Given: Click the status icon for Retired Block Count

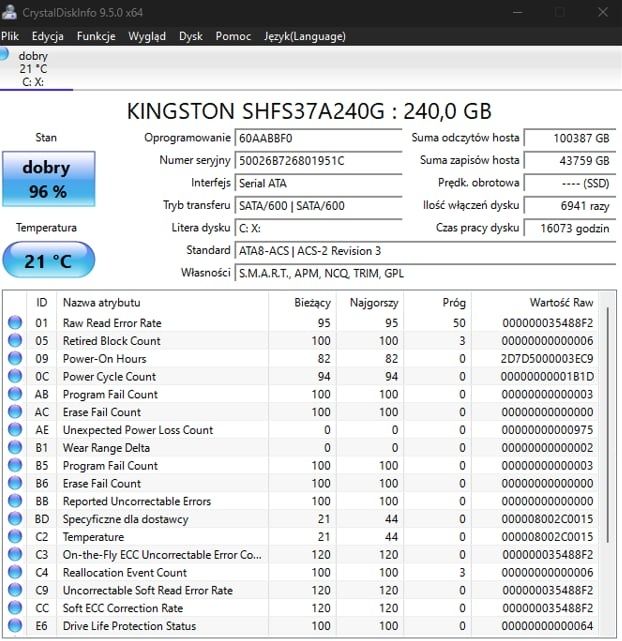Looking at the screenshot, I should tap(15, 341).
